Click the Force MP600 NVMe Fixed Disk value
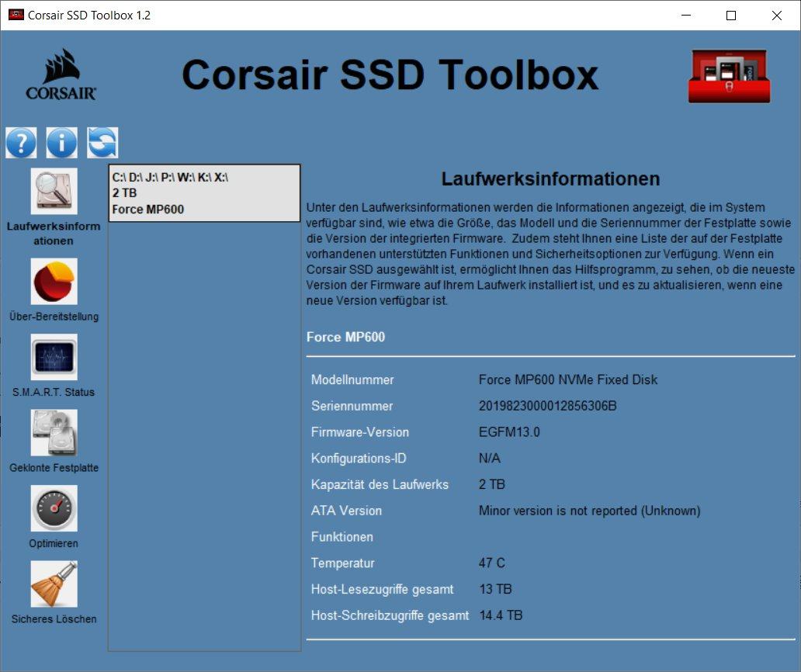 (568, 379)
